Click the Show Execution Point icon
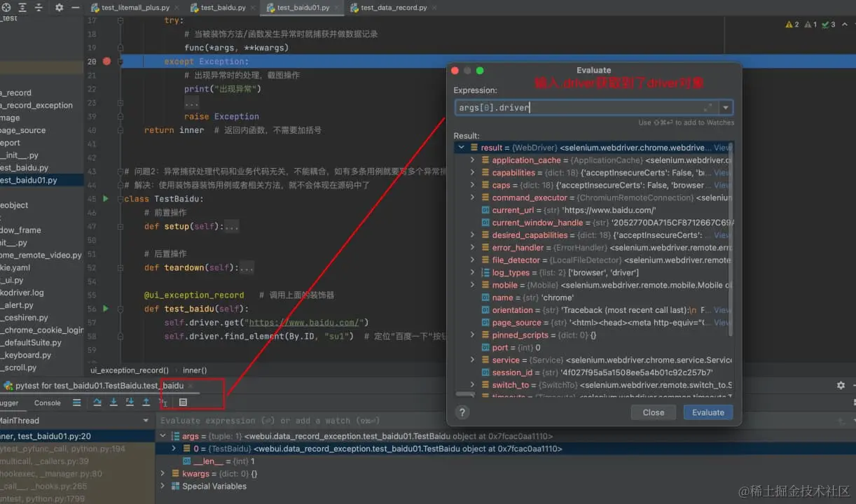The width and height of the screenshot is (856, 504). pyautogui.click(x=77, y=402)
